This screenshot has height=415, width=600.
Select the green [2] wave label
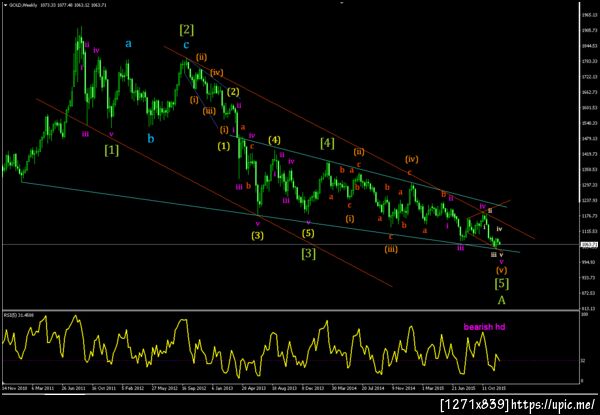[186, 29]
